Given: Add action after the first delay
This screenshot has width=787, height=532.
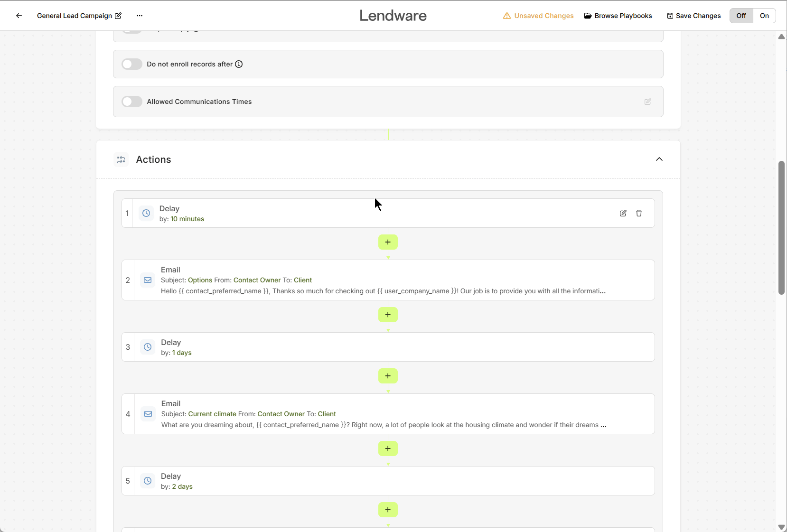Looking at the screenshot, I should click(x=388, y=242).
